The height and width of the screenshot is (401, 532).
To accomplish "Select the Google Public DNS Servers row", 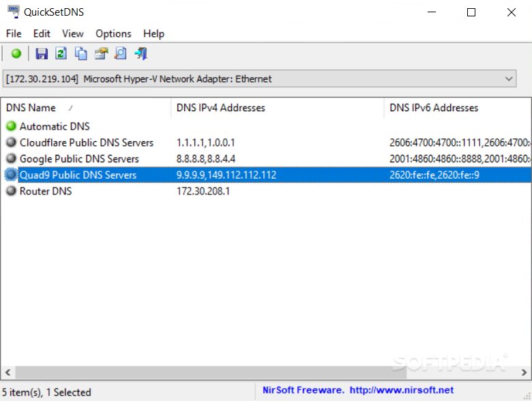I will tap(266, 159).
